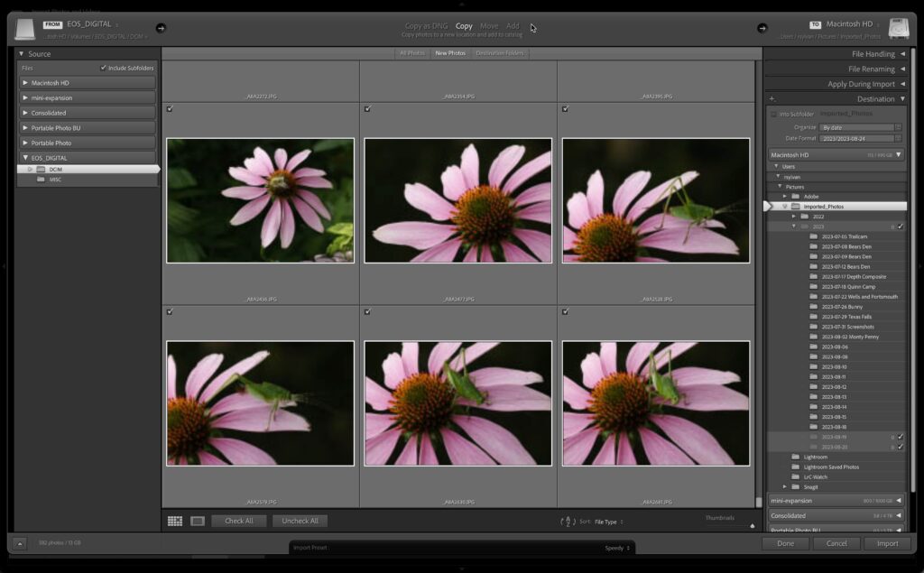Screen dimensions: 924x573
Task: Click the Snagit folder icon
Action: (x=796, y=487)
